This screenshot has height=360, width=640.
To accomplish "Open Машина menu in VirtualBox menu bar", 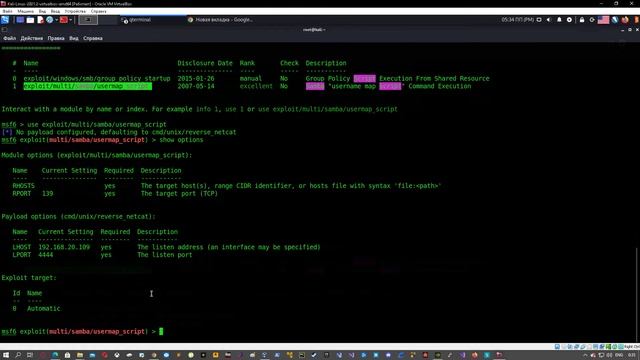I will (x=25, y=11).
